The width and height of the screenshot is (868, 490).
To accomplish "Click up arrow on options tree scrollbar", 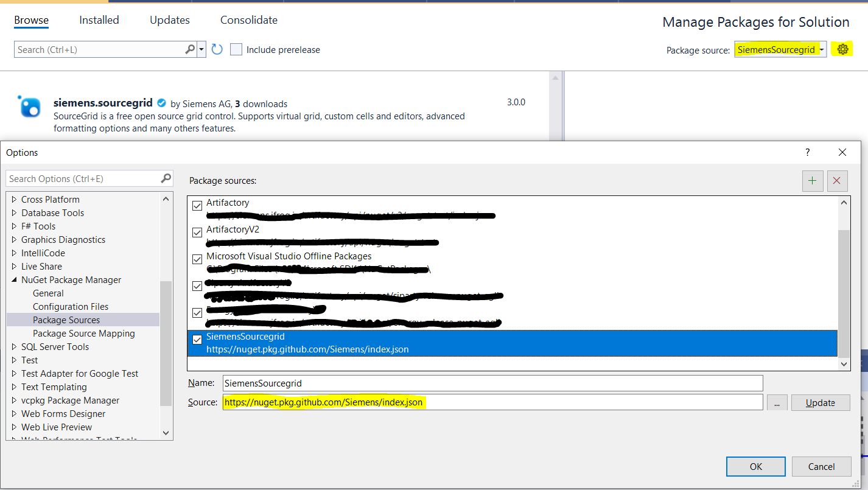I will (x=166, y=198).
